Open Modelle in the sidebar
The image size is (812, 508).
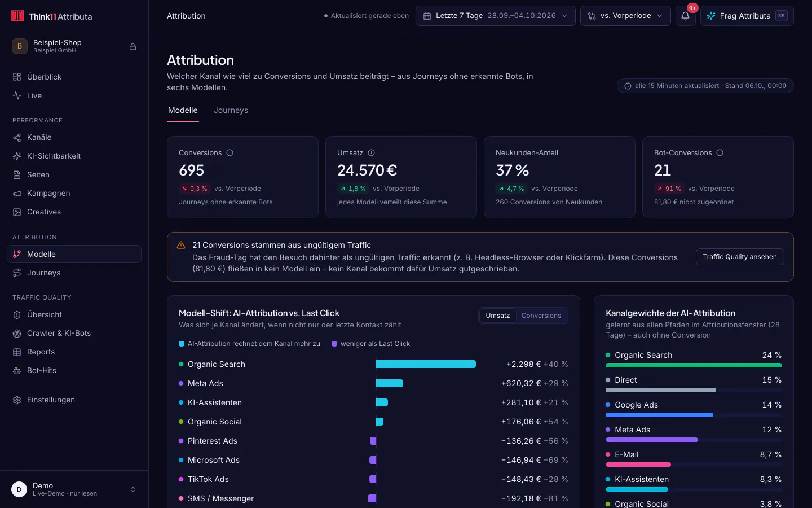74,254
